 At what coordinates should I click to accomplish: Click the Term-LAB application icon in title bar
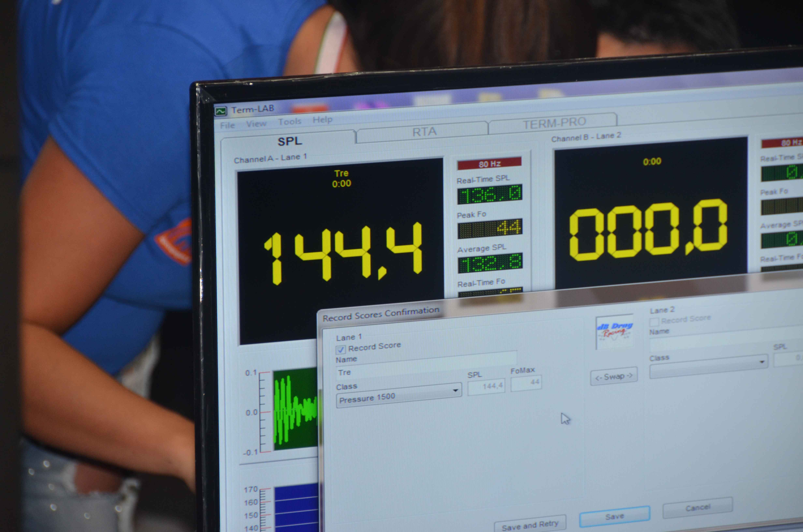coord(221,111)
